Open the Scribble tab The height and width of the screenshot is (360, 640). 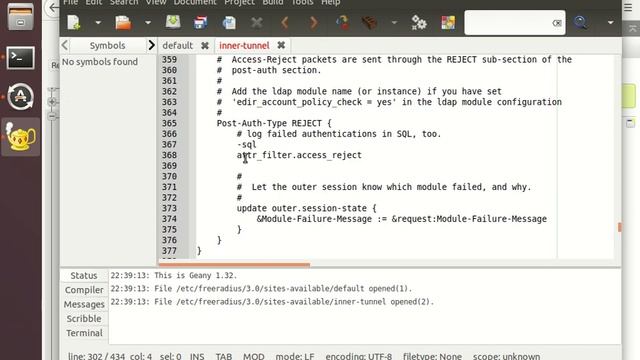coord(84,318)
